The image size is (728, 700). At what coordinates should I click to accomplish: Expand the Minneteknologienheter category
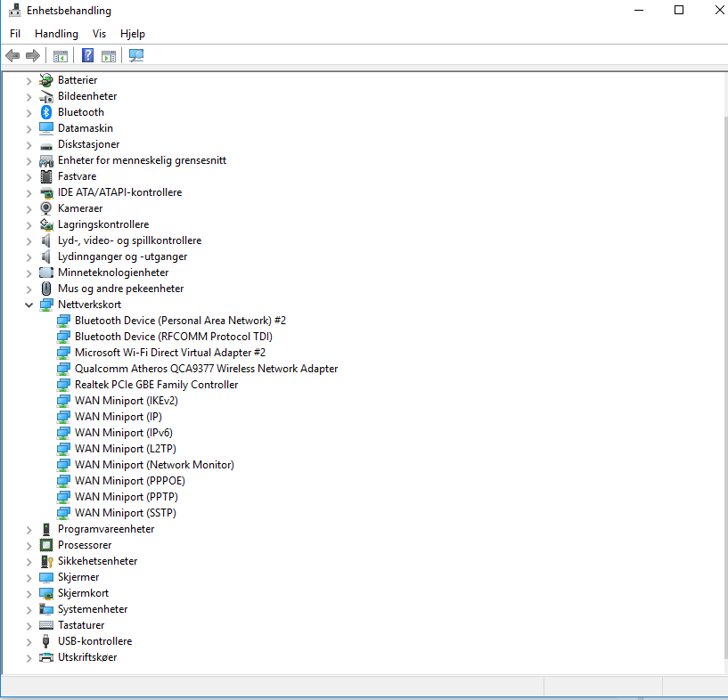click(x=29, y=273)
